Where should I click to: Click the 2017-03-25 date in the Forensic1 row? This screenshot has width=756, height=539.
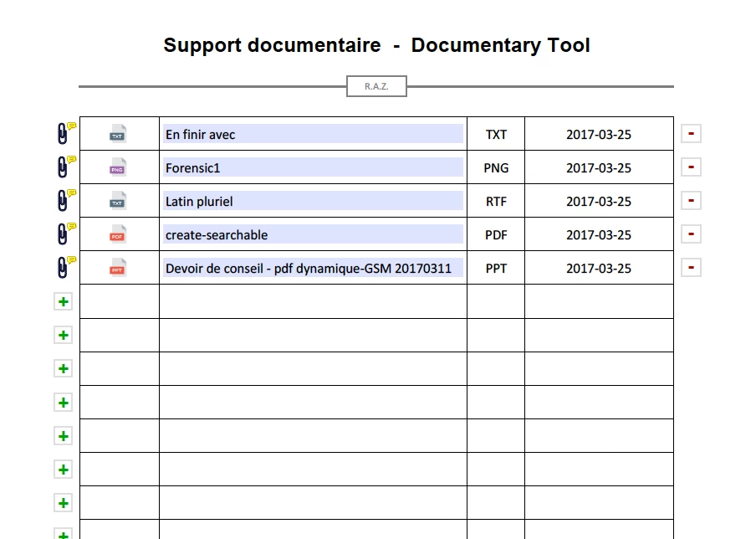(x=598, y=167)
